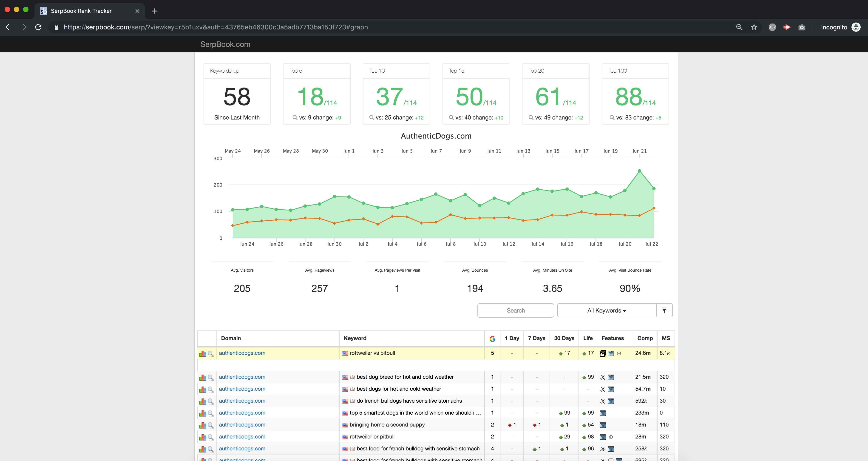
Task: Click the grid feature icon in bringing home row
Action: click(x=603, y=425)
